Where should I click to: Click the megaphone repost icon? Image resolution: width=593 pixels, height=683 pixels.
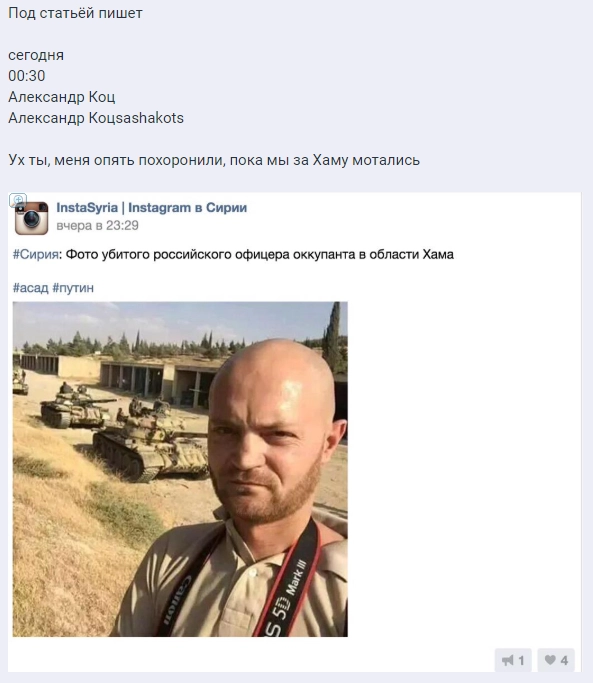click(x=508, y=660)
